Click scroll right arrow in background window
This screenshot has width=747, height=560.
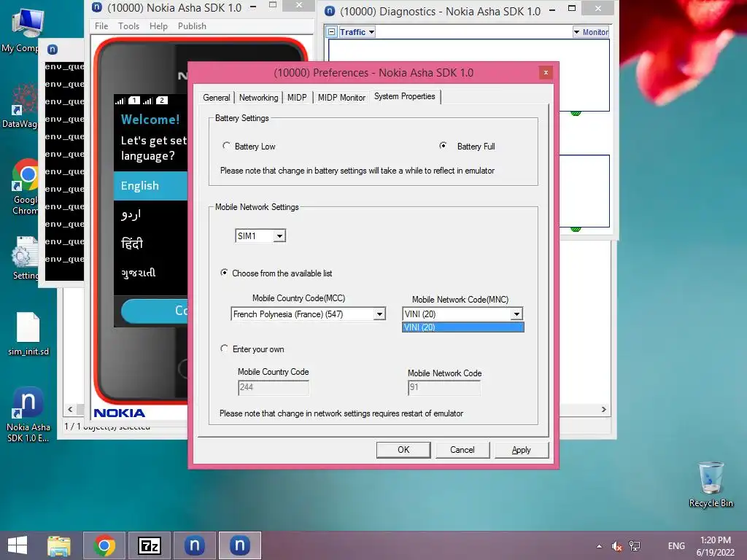click(603, 410)
